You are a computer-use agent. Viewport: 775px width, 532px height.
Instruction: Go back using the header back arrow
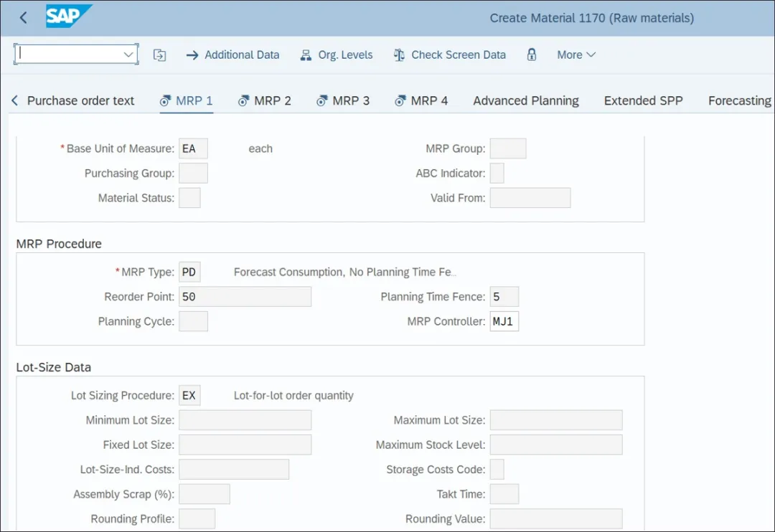[23, 18]
